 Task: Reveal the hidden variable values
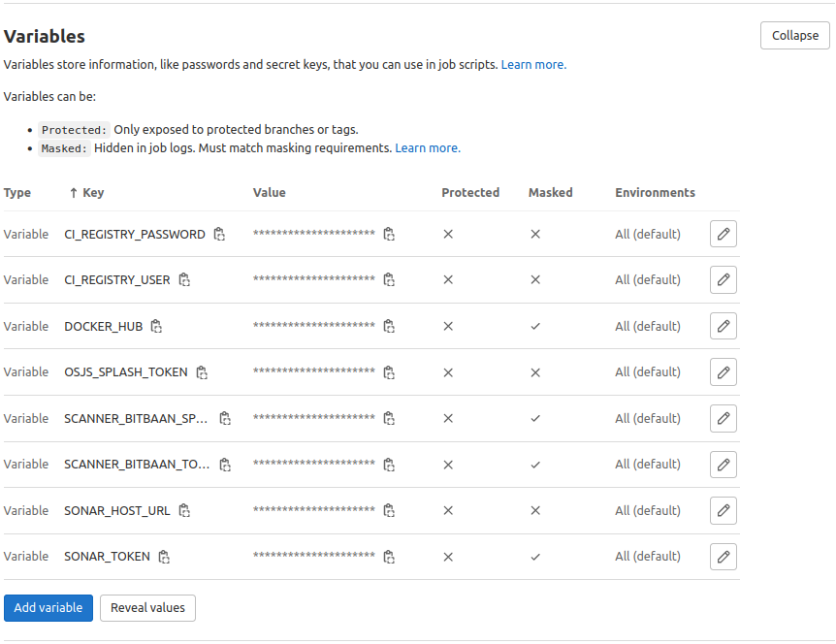(x=147, y=608)
